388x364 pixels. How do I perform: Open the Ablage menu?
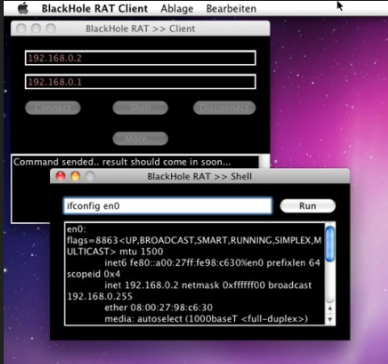[x=177, y=8]
